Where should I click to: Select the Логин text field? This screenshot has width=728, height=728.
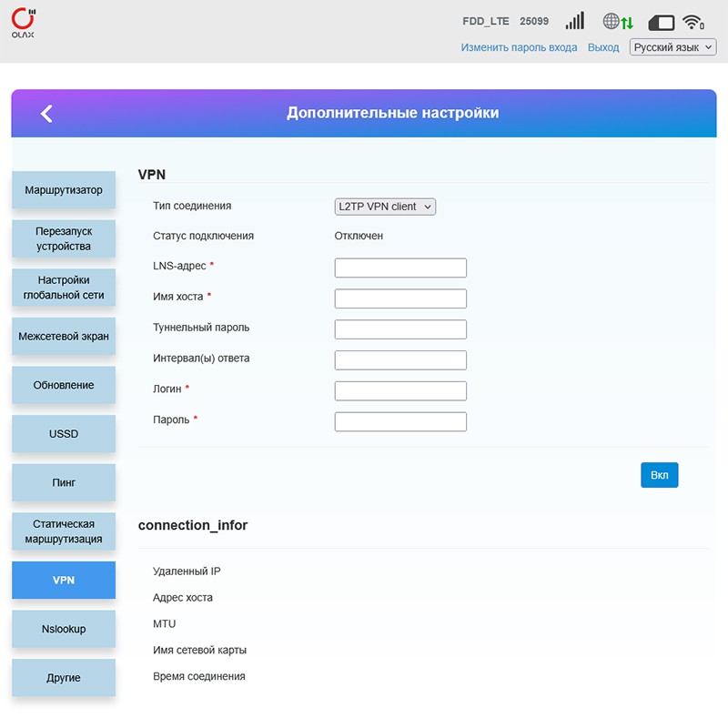400,390
